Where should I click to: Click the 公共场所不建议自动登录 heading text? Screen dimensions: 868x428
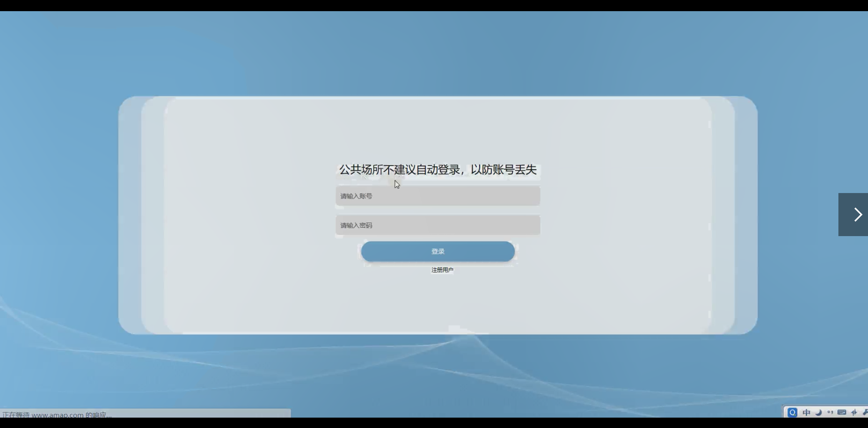point(438,170)
